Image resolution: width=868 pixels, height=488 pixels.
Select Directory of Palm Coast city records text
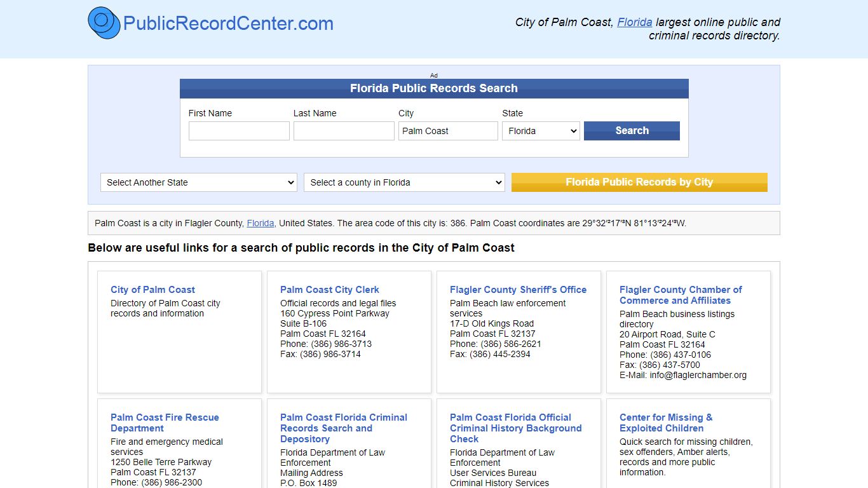pyautogui.click(x=165, y=308)
